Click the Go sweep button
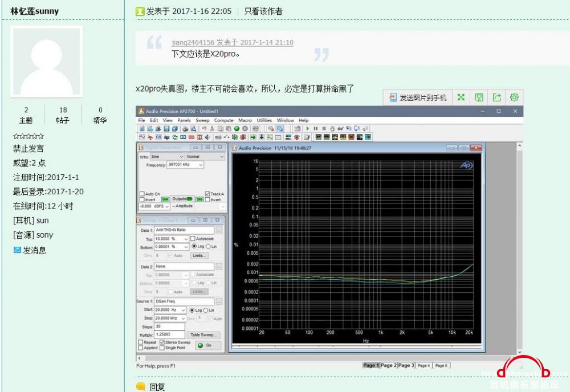570x392 pixels. click(x=208, y=345)
